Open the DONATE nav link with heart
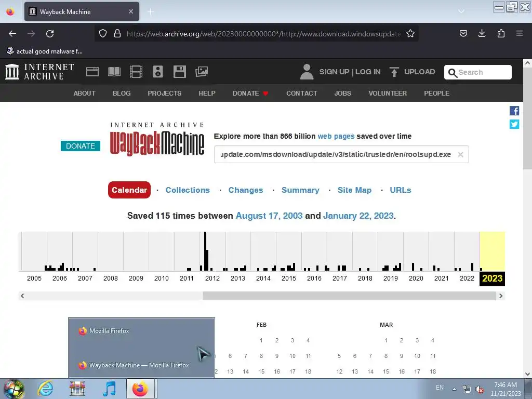 coord(250,94)
